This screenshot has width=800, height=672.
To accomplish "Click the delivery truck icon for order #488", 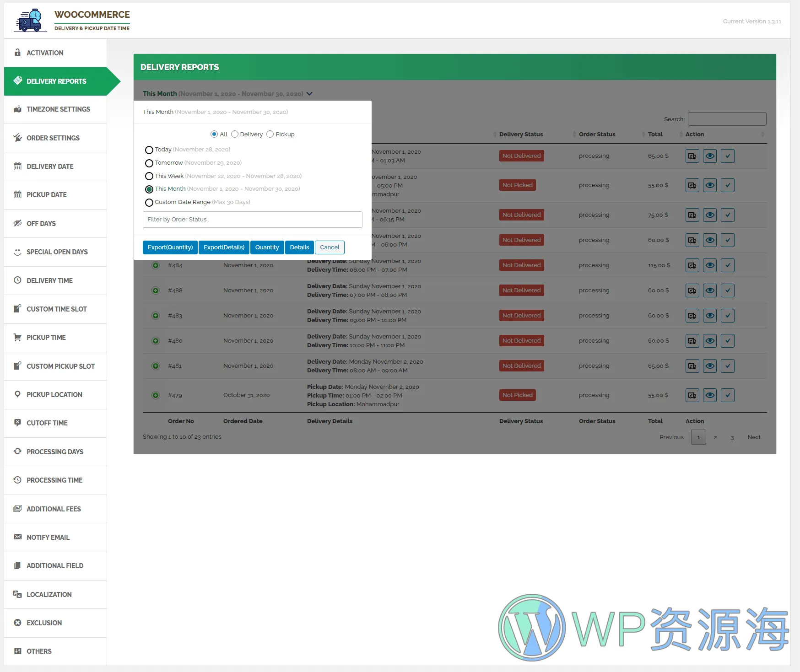I will [x=692, y=290].
